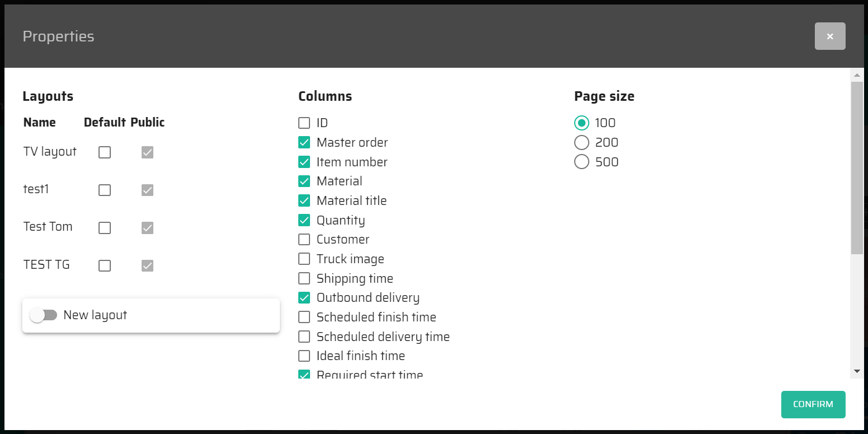Toggle Public checkbox for TEST TG

(147, 265)
